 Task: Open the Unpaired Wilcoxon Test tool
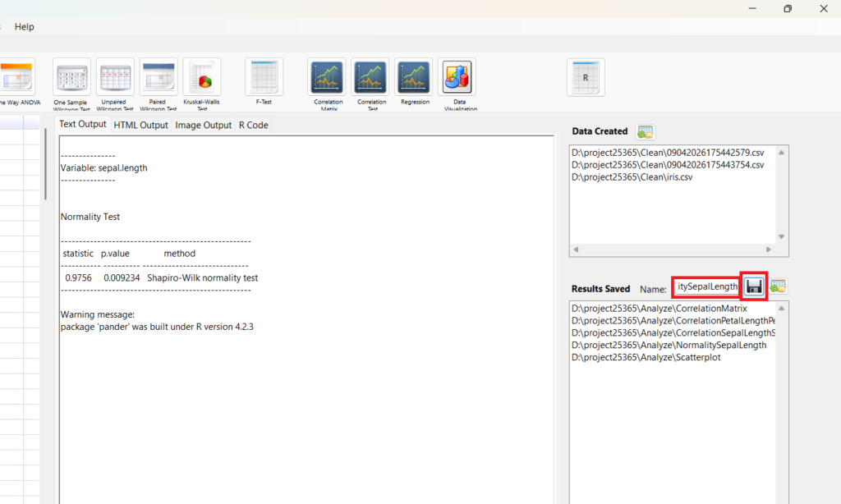[115, 77]
